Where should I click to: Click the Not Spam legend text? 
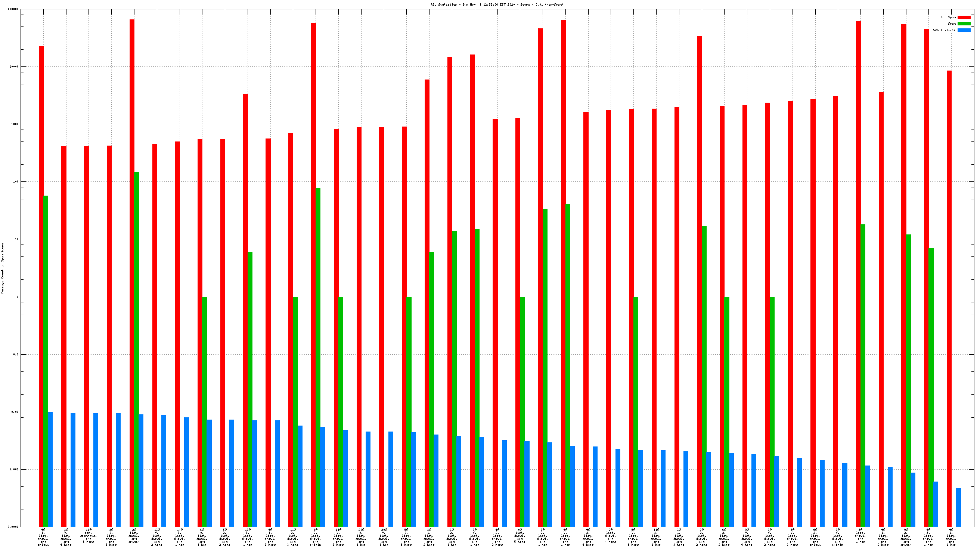pyautogui.click(x=948, y=17)
